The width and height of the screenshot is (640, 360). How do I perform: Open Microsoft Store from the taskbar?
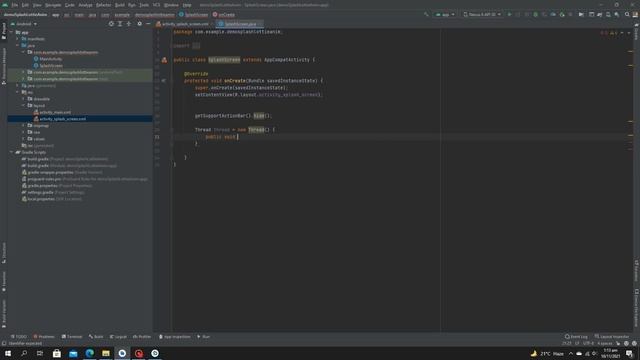[x=57, y=353]
